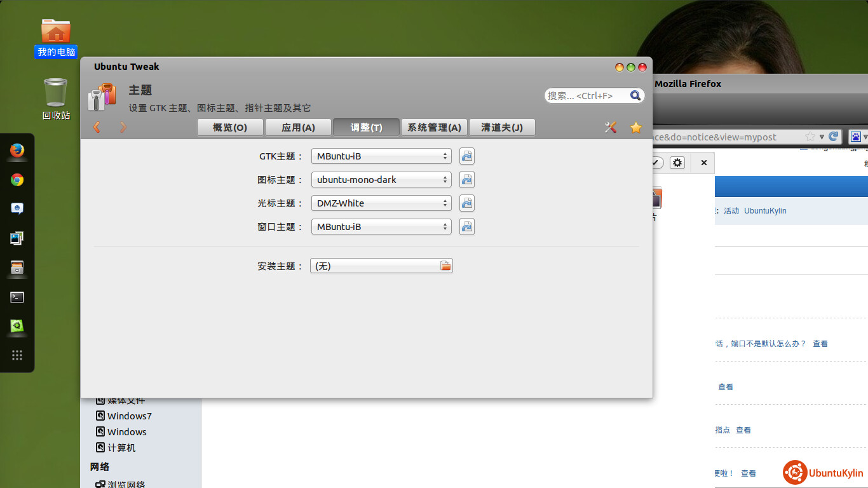Open the 系统管理(A) tab
Viewport: 868px width, 488px height.
click(434, 128)
